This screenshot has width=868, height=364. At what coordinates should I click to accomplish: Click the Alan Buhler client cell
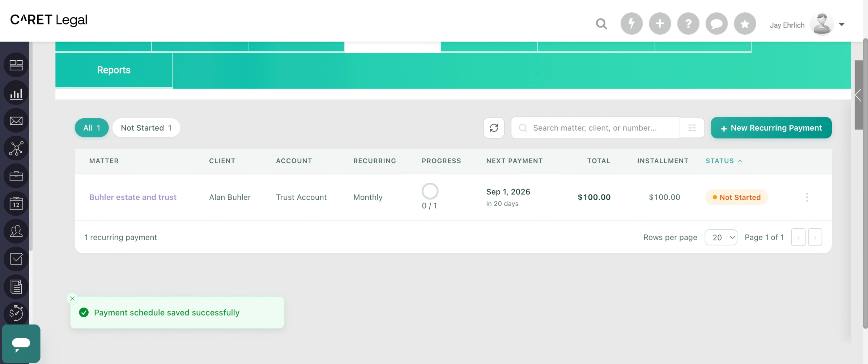pos(230,197)
